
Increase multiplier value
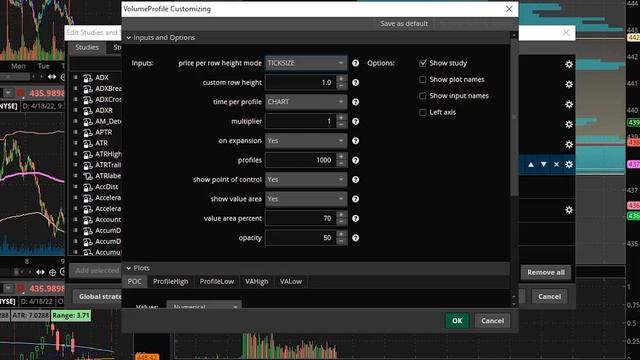[x=341, y=118]
